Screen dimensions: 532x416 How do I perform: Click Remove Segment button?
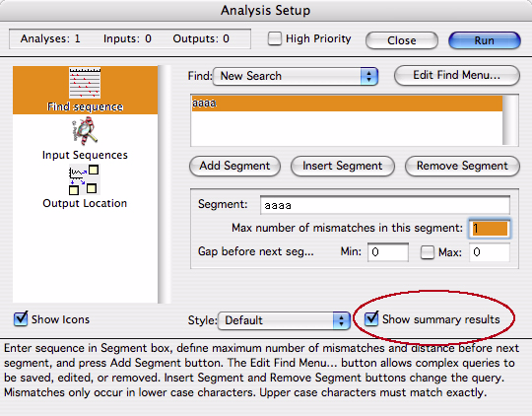coord(462,166)
